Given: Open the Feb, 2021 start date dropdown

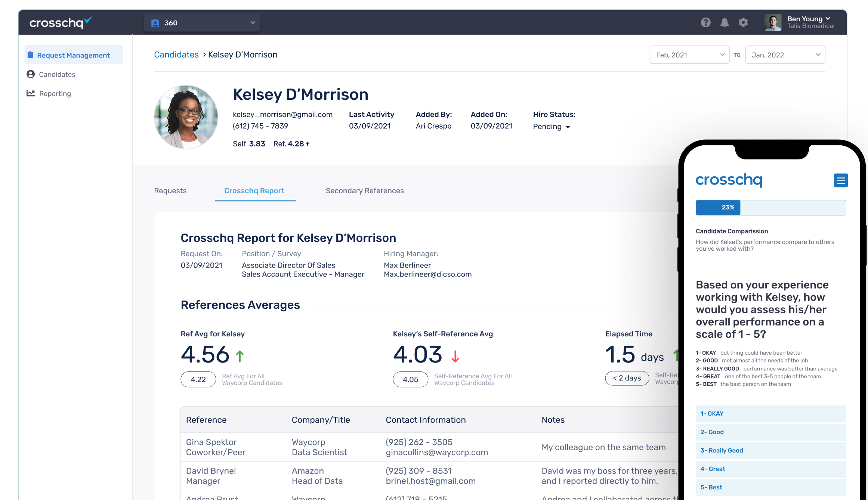Looking at the screenshot, I should point(689,55).
